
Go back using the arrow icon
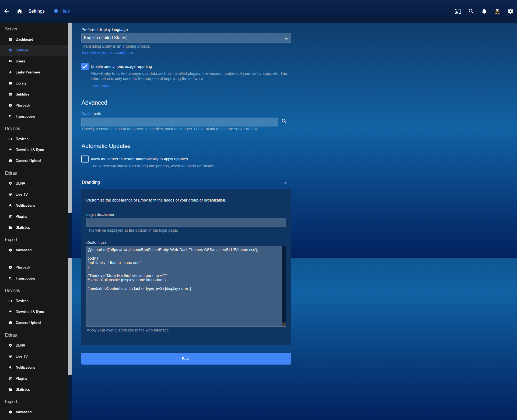[x=7, y=11]
